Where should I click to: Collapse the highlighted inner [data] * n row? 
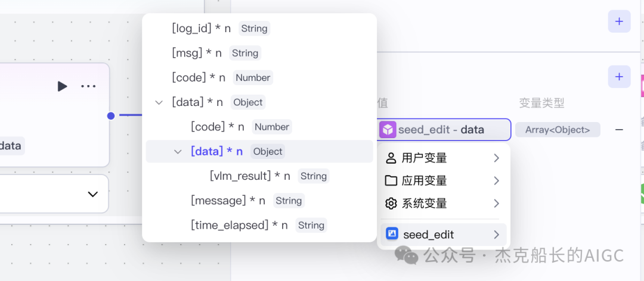point(178,152)
